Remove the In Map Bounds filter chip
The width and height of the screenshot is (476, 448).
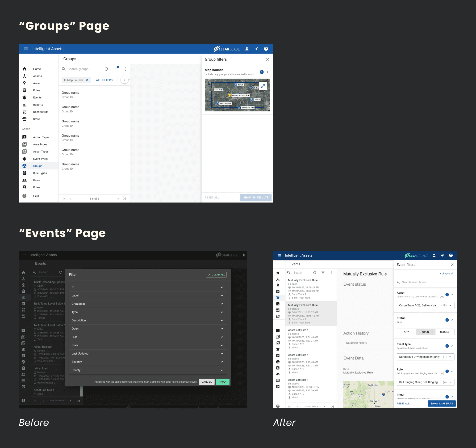[x=87, y=80]
